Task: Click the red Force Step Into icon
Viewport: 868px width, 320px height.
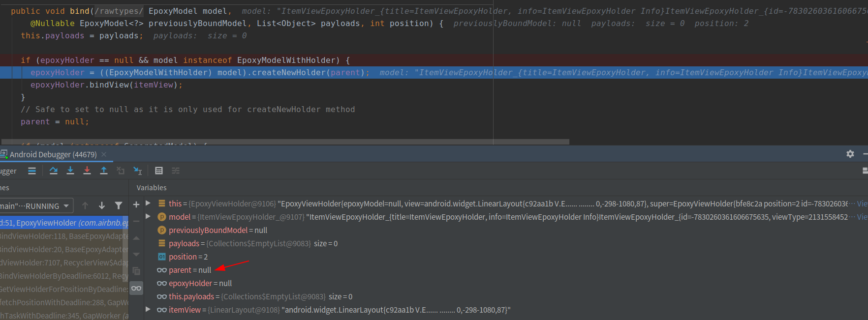Action: (x=87, y=171)
